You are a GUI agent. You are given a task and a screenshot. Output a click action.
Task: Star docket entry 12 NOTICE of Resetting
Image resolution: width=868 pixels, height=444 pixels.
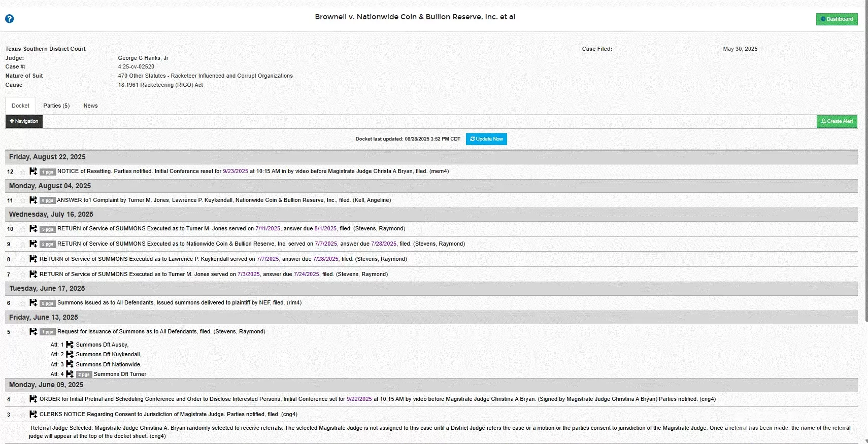coord(22,172)
